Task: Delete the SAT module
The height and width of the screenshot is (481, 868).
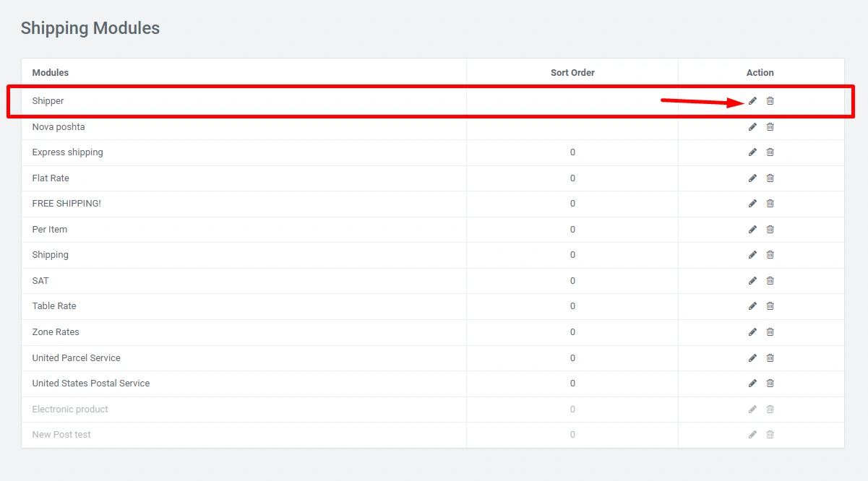Action: [770, 281]
